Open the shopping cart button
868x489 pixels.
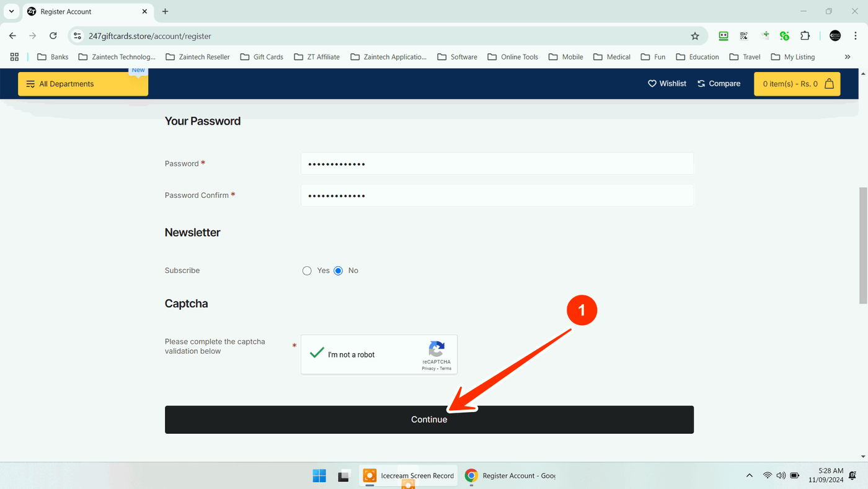coord(797,84)
